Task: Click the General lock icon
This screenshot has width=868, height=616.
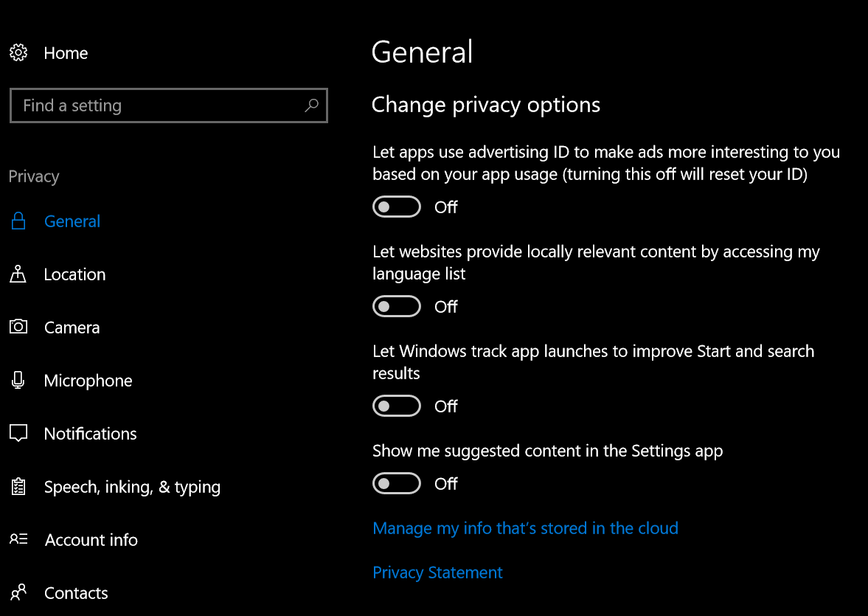Action: click(18, 221)
